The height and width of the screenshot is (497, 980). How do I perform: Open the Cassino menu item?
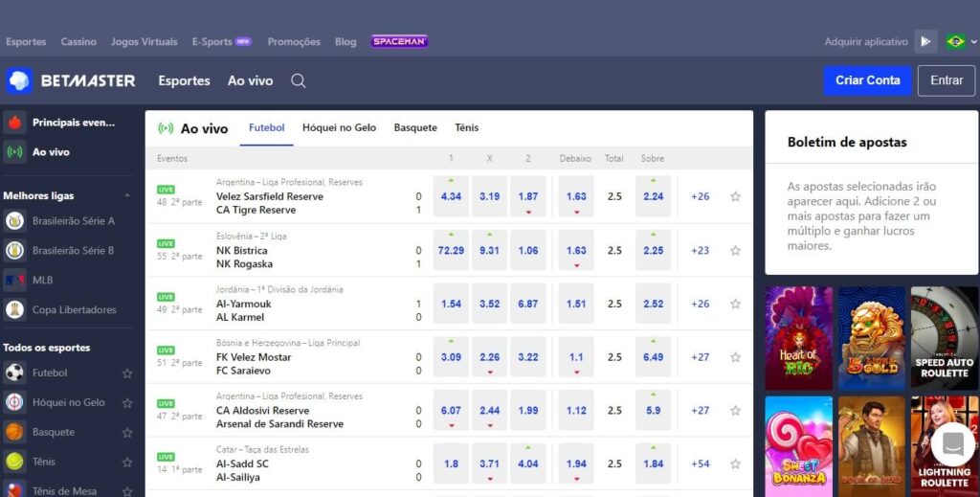[x=78, y=41]
